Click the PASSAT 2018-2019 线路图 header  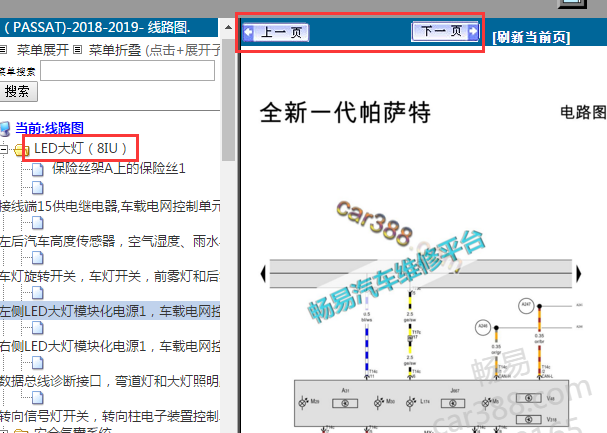97,27
